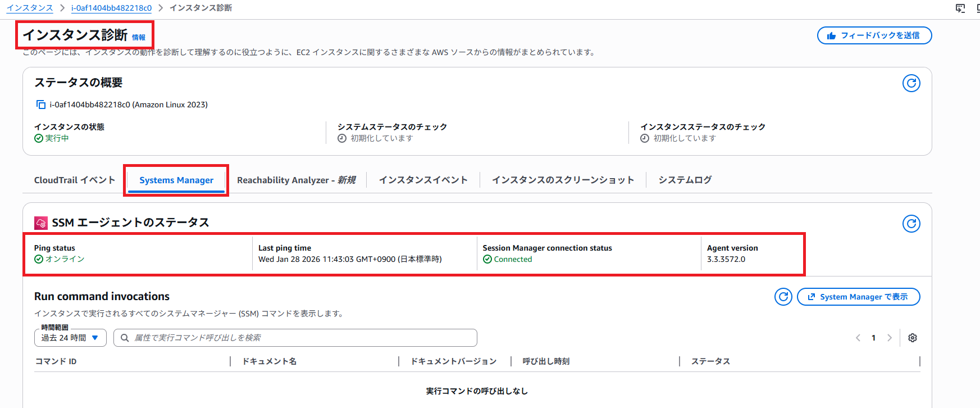The image size is (980, 408).
Task: Switch to the CloudTrail イベント tab
Action: [75, 180]
